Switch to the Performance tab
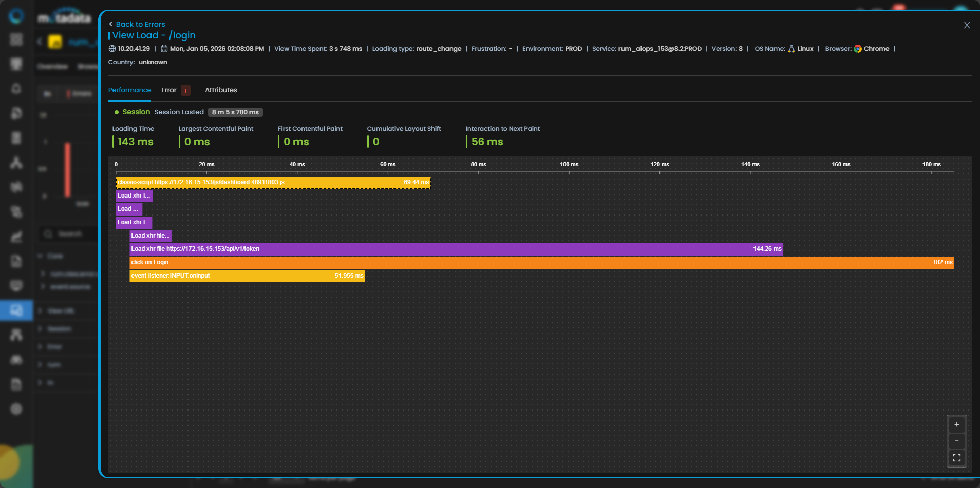This screenshot has width=980, height=488. click(129, 90)
